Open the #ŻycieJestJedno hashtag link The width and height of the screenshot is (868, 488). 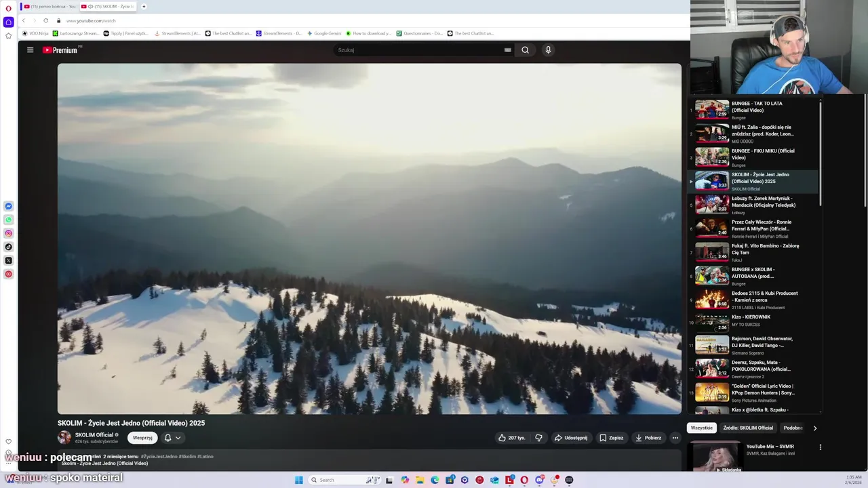[159, 456]
